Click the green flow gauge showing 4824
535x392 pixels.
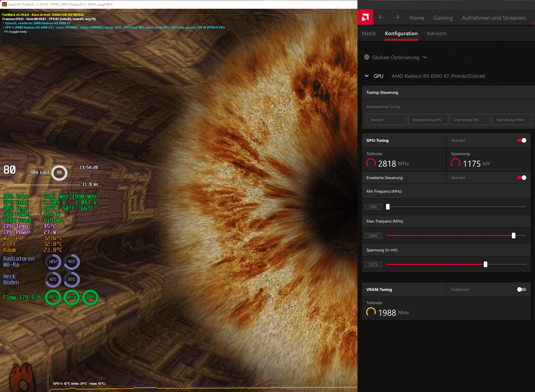point(53,297)
